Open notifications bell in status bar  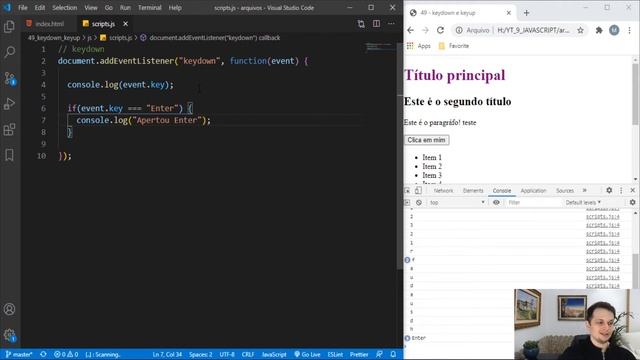click(393, 354)
